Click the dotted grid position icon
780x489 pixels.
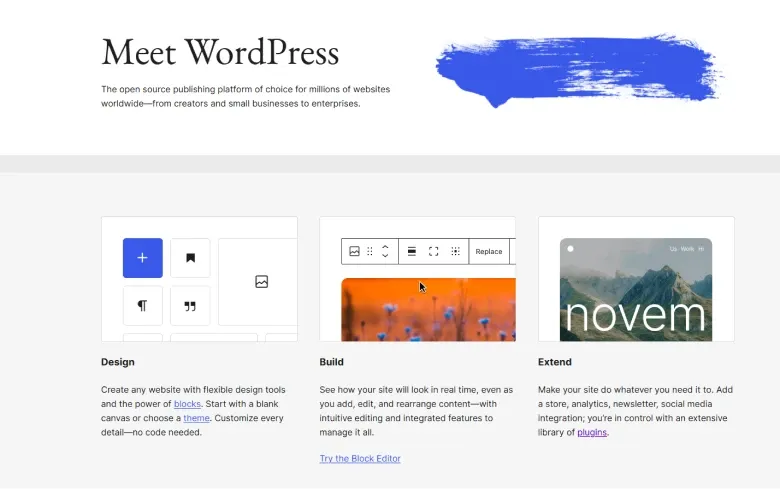click(455, 251)
